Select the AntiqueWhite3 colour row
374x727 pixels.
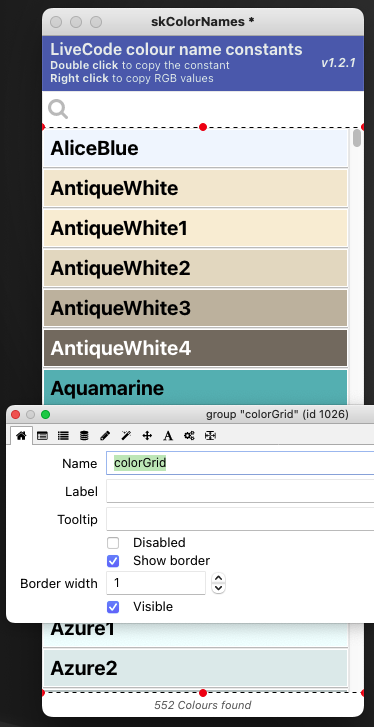click(195, 308)
